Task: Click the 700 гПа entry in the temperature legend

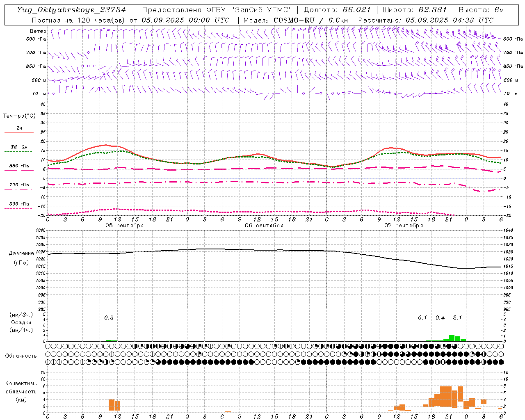Action: (19, 185)
